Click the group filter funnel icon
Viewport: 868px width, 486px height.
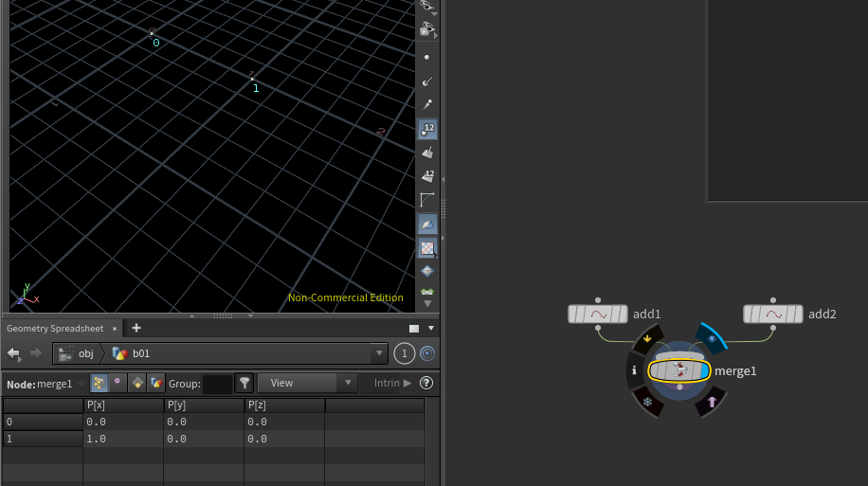pos(244,383)
